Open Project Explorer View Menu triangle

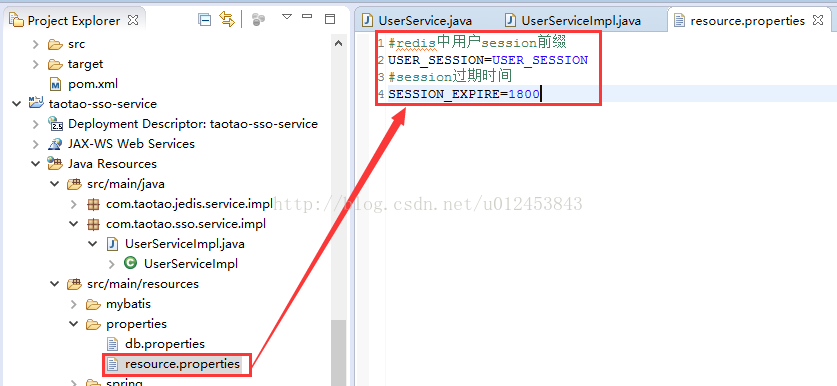(287, 17)
